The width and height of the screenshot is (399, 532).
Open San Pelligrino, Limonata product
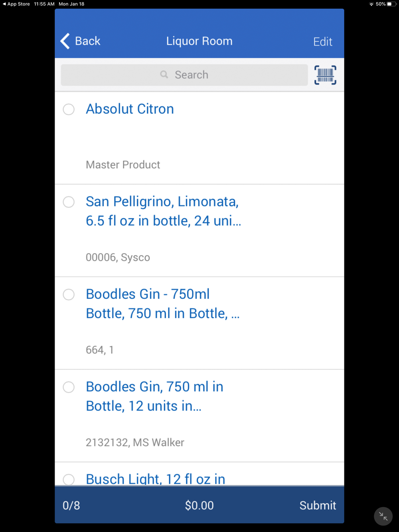pyautogui.click(x=163, y=211)
